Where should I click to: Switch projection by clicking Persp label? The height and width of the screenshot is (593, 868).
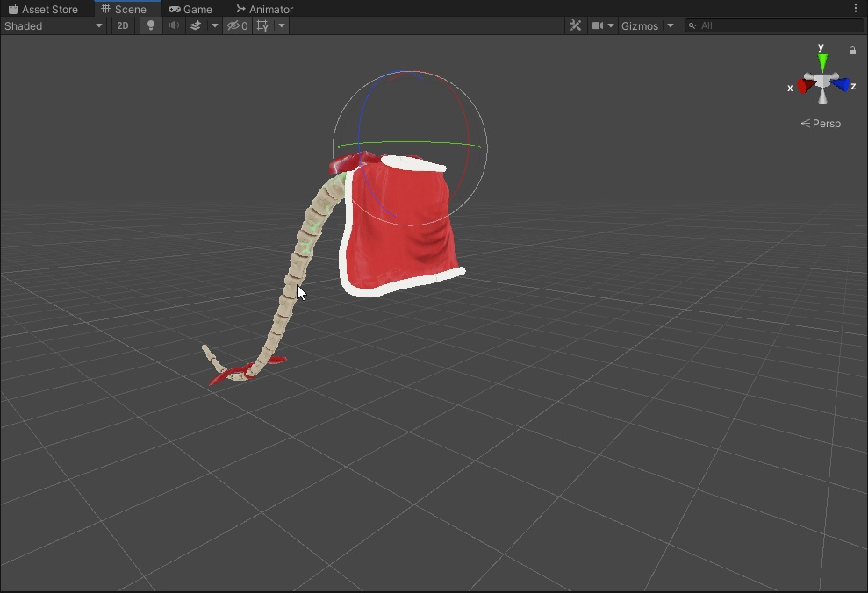(x=826, y=123)
